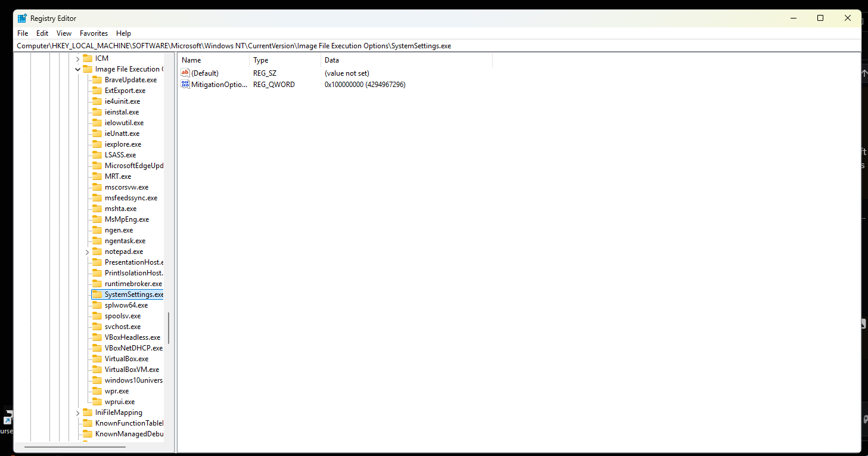Screen dimensions: 868x456
Task: Collapse the Image File Execution Options key
Action: (77, 69)
